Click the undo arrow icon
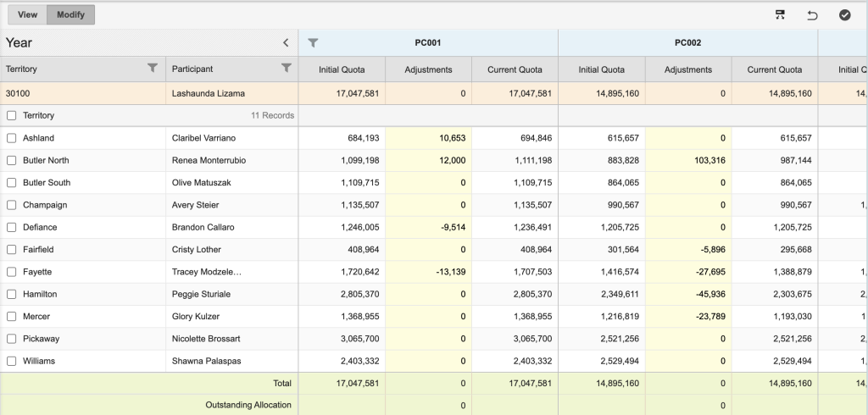The width and height of the screenshot is (868, 415). tap(812, 14)
